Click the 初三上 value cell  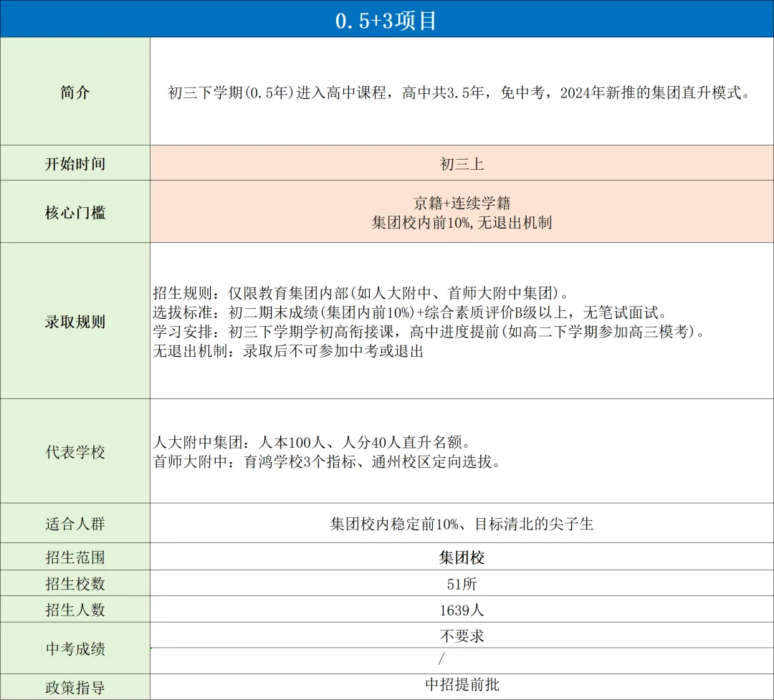[462, 163]
